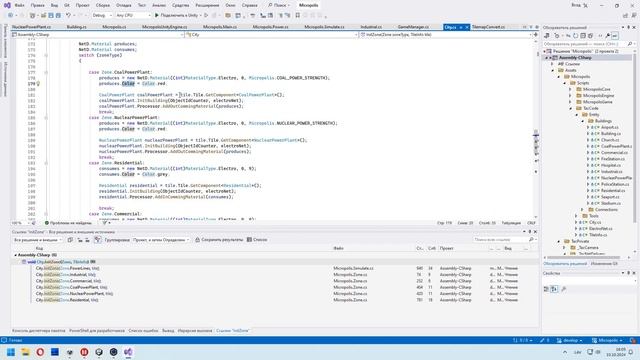Open the Opera browser from the taskbar
The width and height of the screenshot is (640, 360).
click(40, 352)
